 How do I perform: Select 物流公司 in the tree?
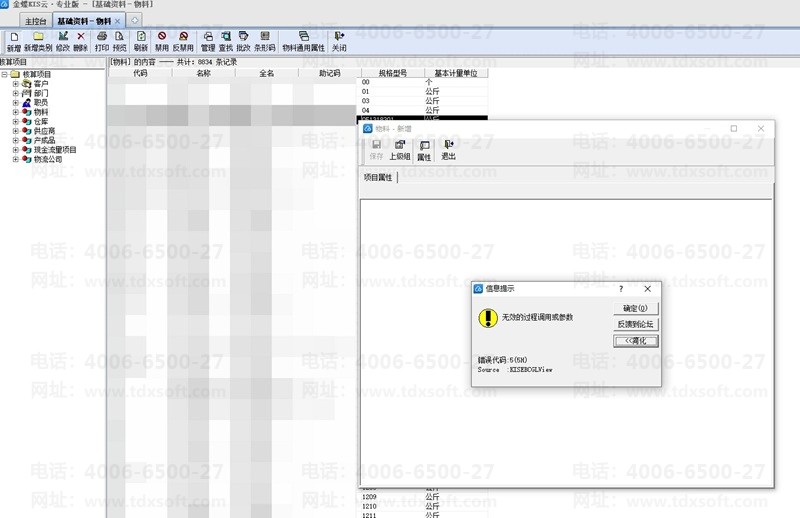pos(48,159)
